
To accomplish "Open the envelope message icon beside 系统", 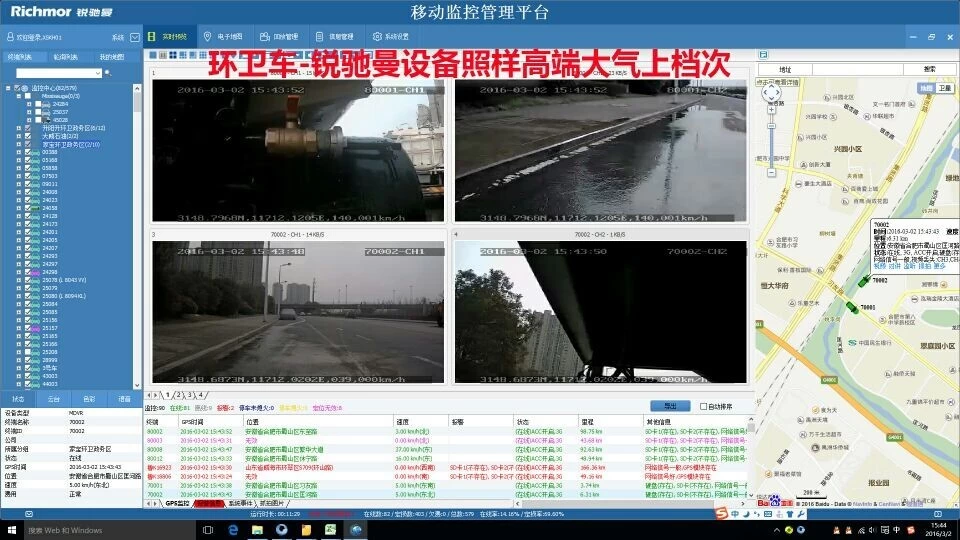I will pos(135,37).
